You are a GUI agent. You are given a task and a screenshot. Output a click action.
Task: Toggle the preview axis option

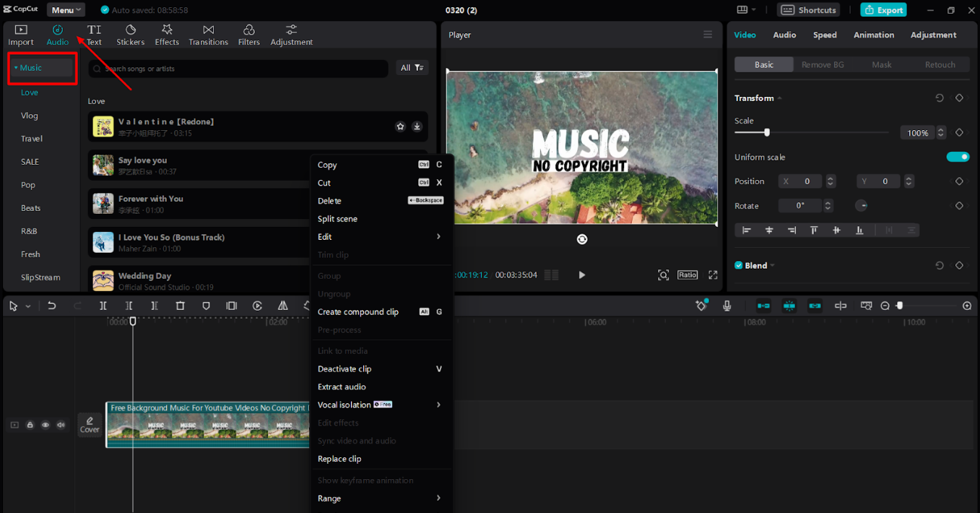[x=841, y=306]
